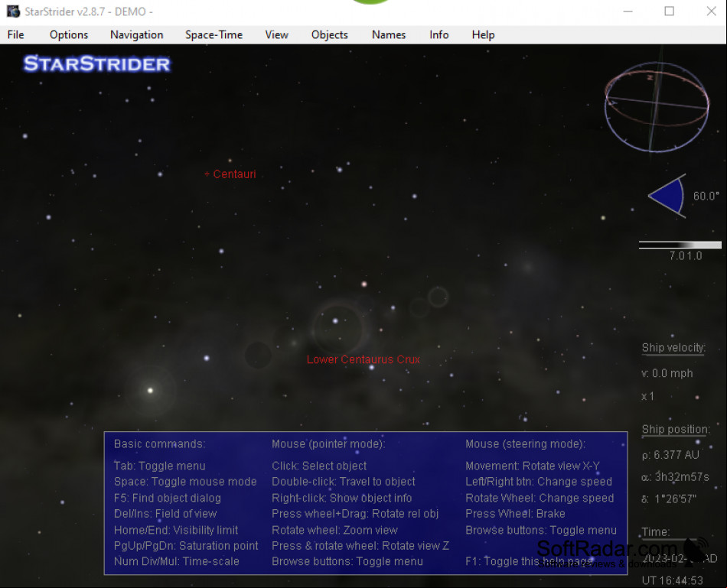Click the Time heading in the side panel
This screenshot has width=727, height=588.
click(656, 532)
